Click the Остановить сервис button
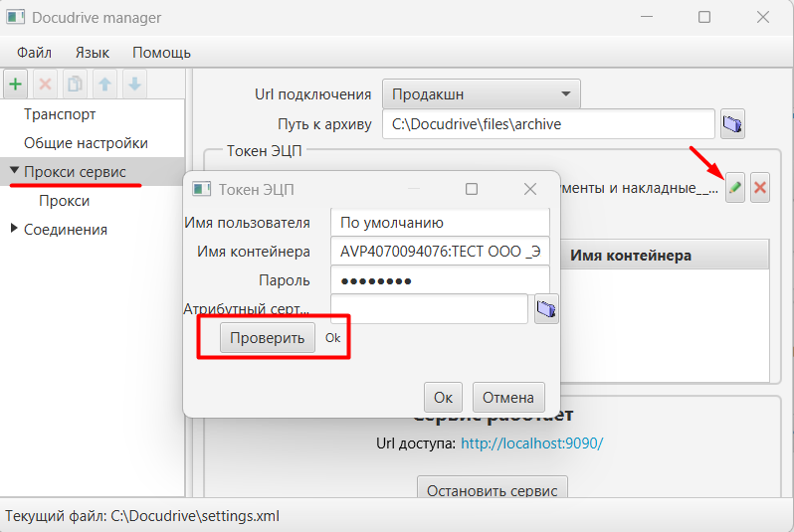Screen dimensions: 794x532 coord(493,487)
